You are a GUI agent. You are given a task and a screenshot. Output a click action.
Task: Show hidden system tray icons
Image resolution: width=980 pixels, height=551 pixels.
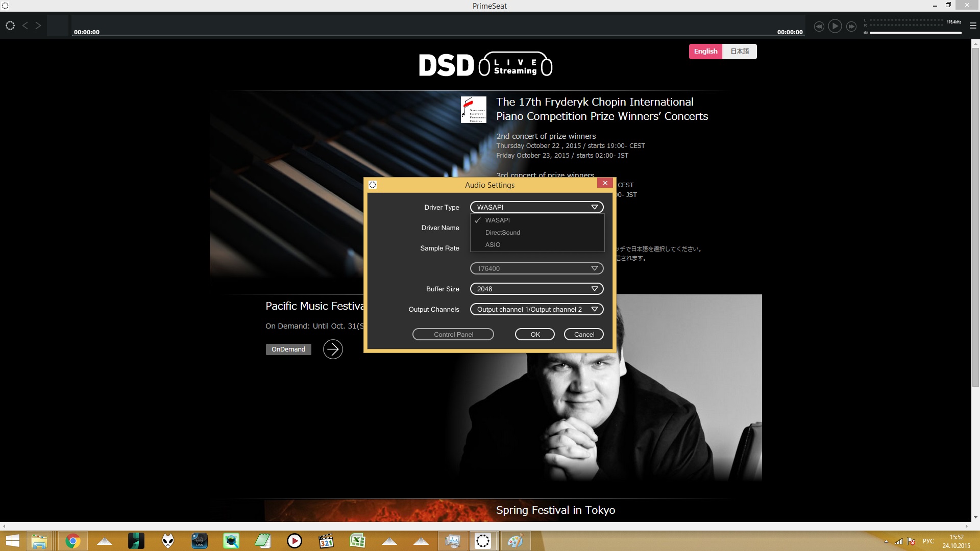(x=886, y=541)
